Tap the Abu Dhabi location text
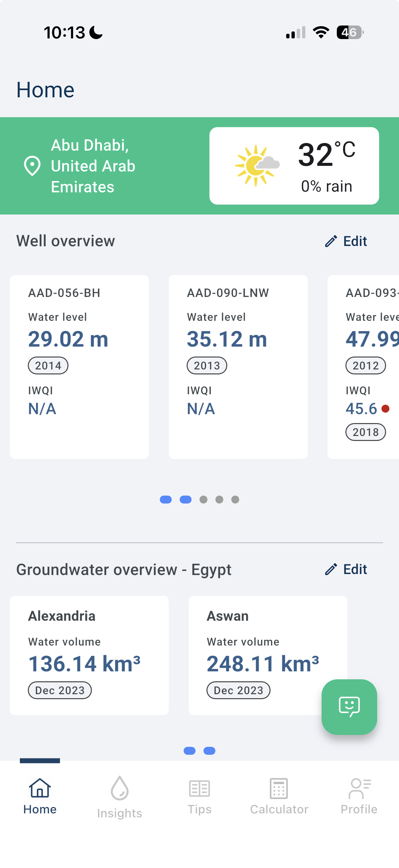This screenshot has width=399, height=868. point(93,166)
